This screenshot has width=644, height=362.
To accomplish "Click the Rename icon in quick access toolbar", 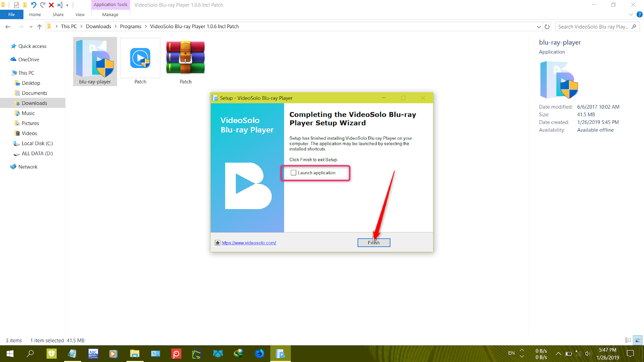I will coord(60,5).
